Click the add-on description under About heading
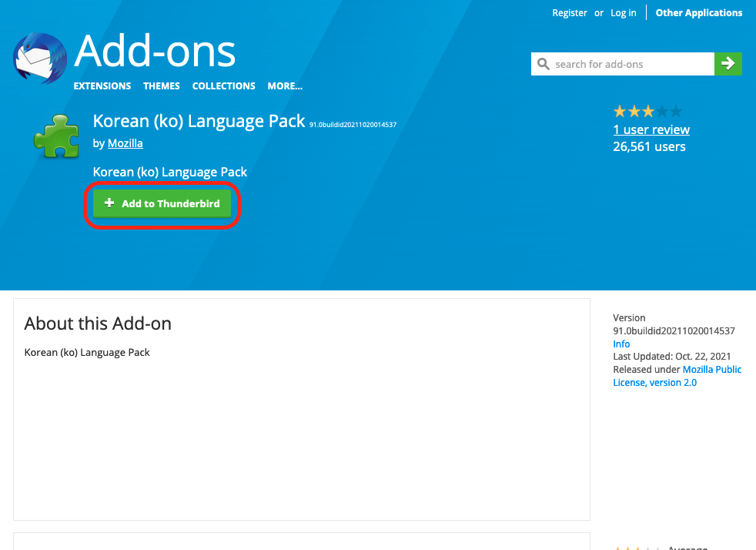 point(87,353)
